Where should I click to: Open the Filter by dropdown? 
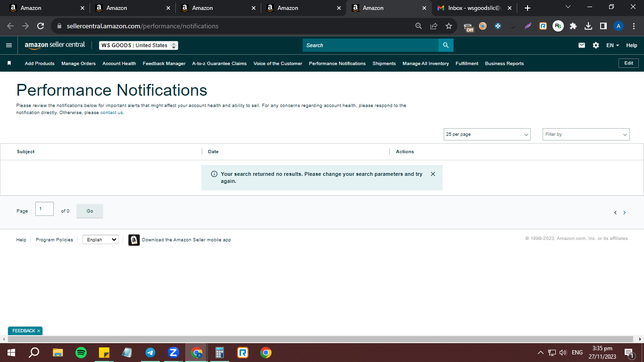(586, 134)
